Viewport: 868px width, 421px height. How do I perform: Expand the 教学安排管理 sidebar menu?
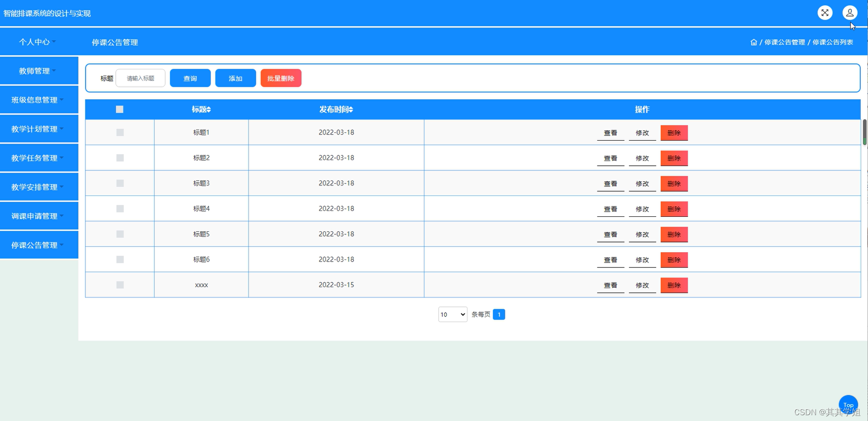click(39, 187)
